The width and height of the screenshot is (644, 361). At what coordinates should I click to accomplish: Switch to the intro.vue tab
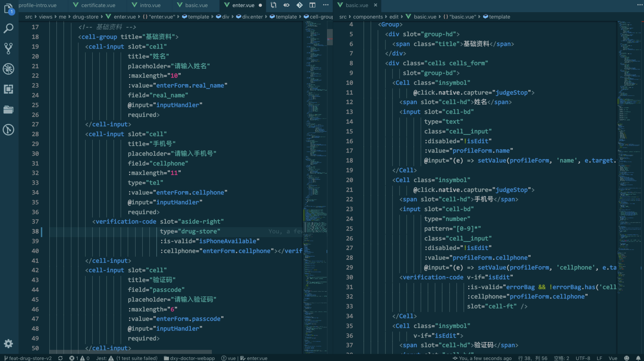pyautogui.click(x=150, y=5)
